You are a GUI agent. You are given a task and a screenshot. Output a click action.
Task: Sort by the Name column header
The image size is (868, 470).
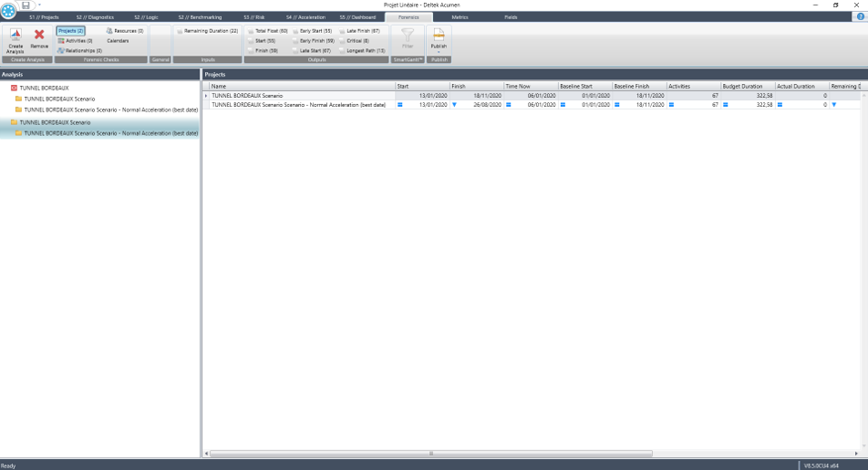tap(303, 87)
